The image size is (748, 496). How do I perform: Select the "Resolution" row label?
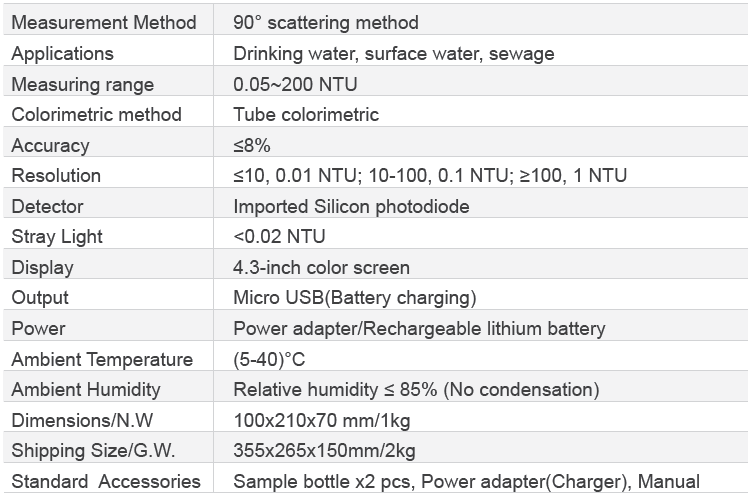tap(56, 176)
